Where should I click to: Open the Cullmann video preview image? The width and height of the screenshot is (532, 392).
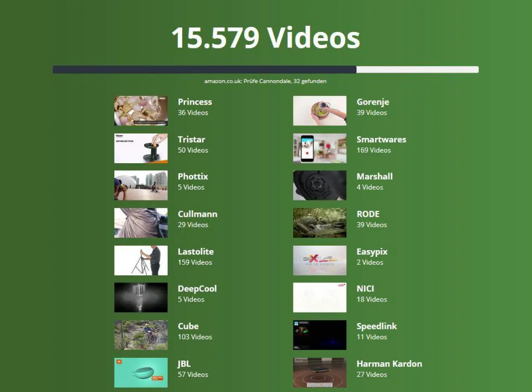141,223
